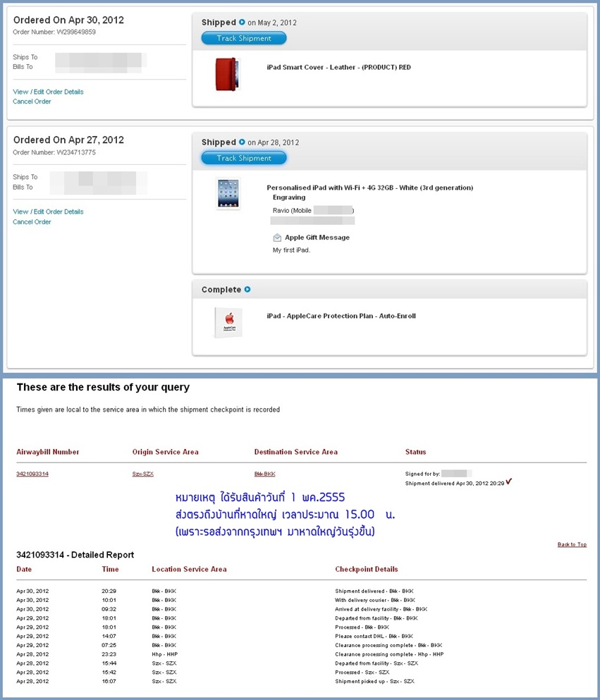
Task: Click the Szx-SZX origin service area link
Action: pos(143,474)
